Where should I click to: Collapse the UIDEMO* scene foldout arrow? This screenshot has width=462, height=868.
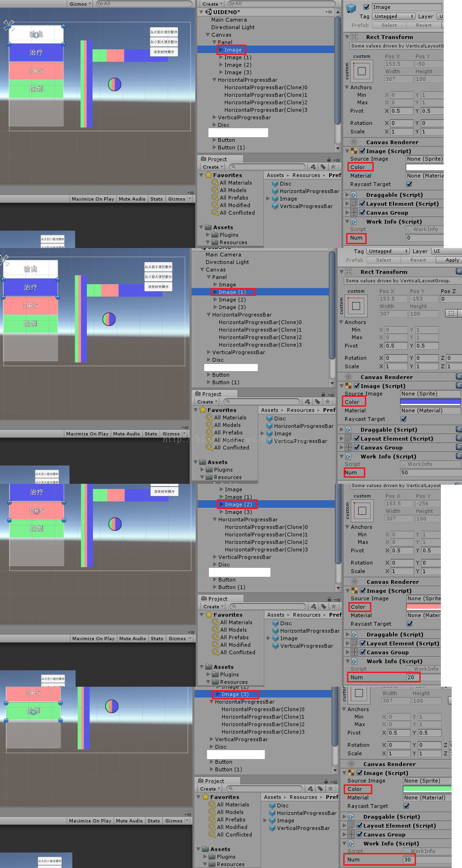pos(201,12)
